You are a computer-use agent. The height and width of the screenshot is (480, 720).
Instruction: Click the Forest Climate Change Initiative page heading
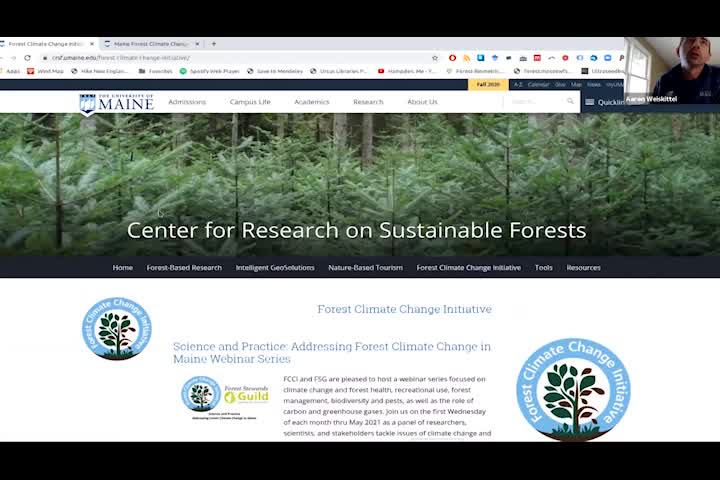405,309
